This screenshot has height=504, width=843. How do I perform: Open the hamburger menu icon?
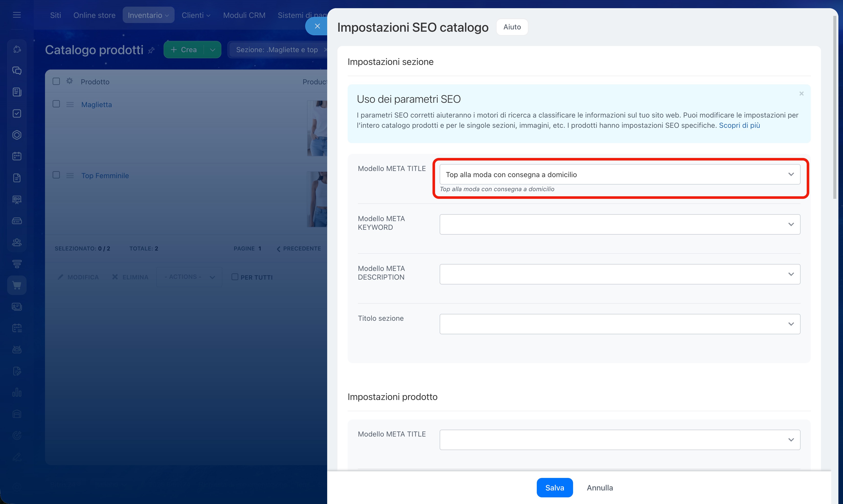tap(17, 15)
